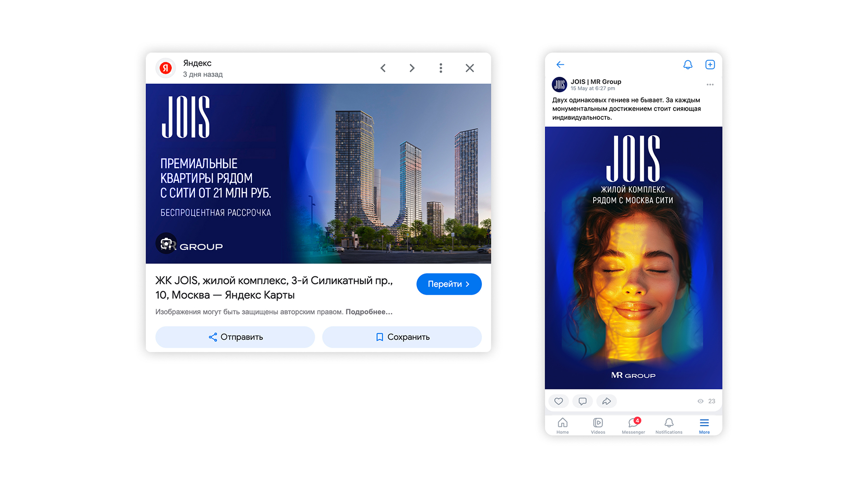868x488 pixels.
Task: Tap the bell subscribe icon at top of post
Action: click(x=688, y=65)
